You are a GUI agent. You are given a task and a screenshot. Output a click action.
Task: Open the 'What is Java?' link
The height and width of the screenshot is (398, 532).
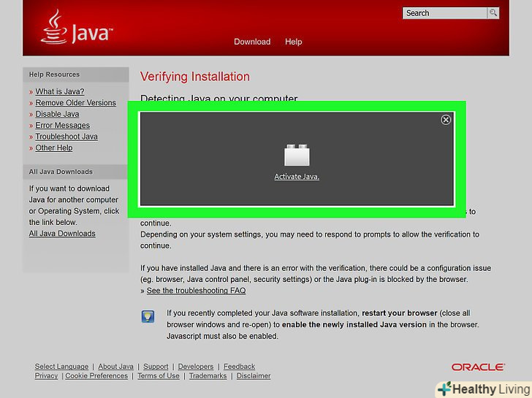60,91
